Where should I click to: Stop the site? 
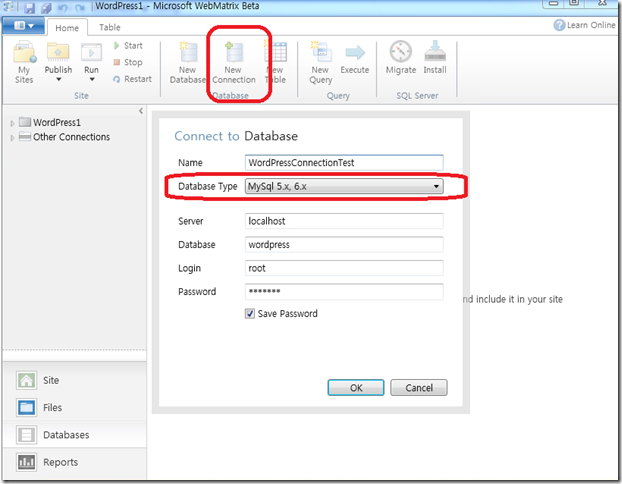[128, 62]
